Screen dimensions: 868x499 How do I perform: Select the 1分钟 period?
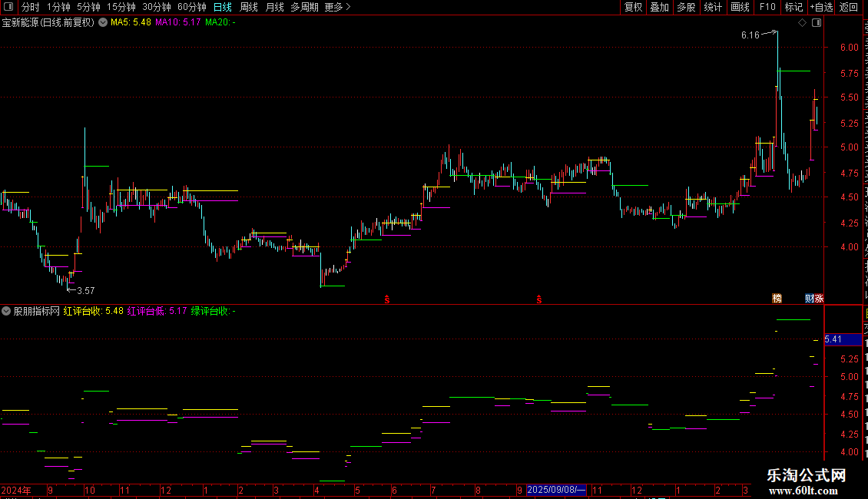tap(58, 7)
